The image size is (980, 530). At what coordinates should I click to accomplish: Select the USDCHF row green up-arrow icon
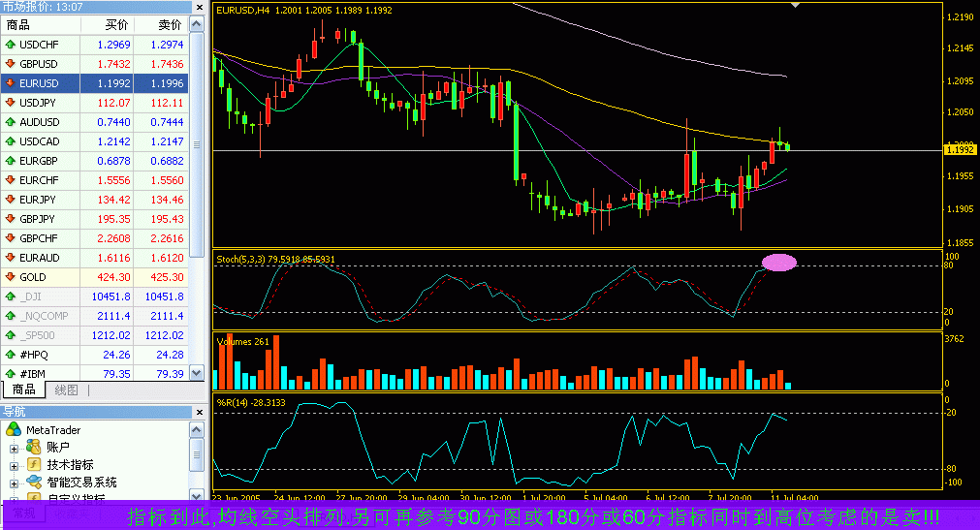point(10,45)
